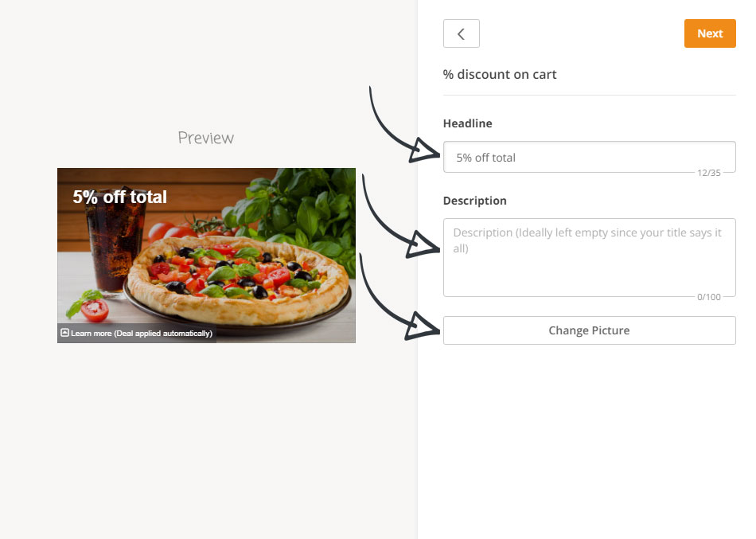Click the orange Next button

pos(710,33)
